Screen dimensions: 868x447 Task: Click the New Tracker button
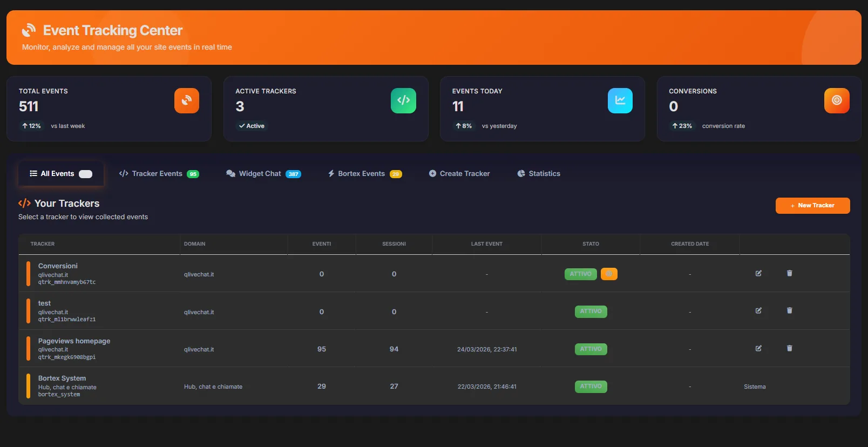pos(812,206)
